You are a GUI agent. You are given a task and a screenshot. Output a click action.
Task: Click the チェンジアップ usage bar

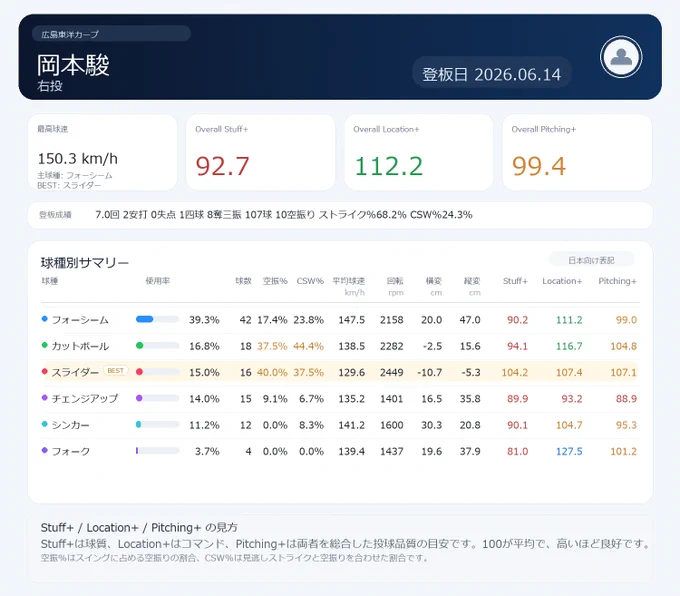[157, 398]
